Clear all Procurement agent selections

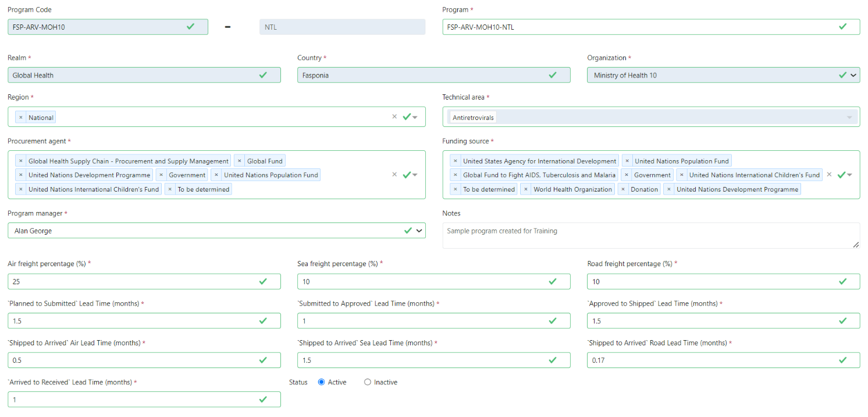pos(394,174)
